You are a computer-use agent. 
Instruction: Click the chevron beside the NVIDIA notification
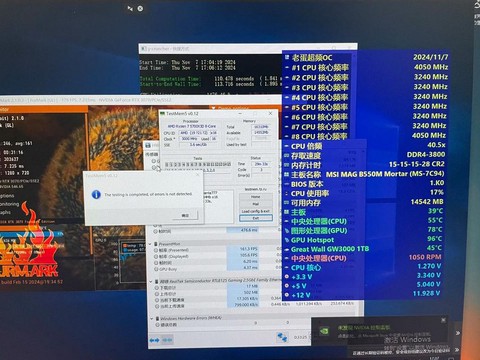[x=458, y=333]
